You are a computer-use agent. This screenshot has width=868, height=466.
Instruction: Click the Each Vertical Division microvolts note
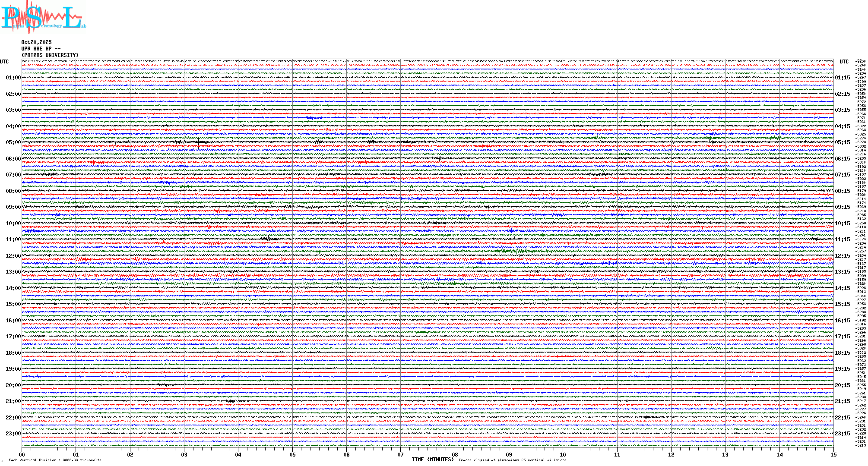[x=55, y=460]
